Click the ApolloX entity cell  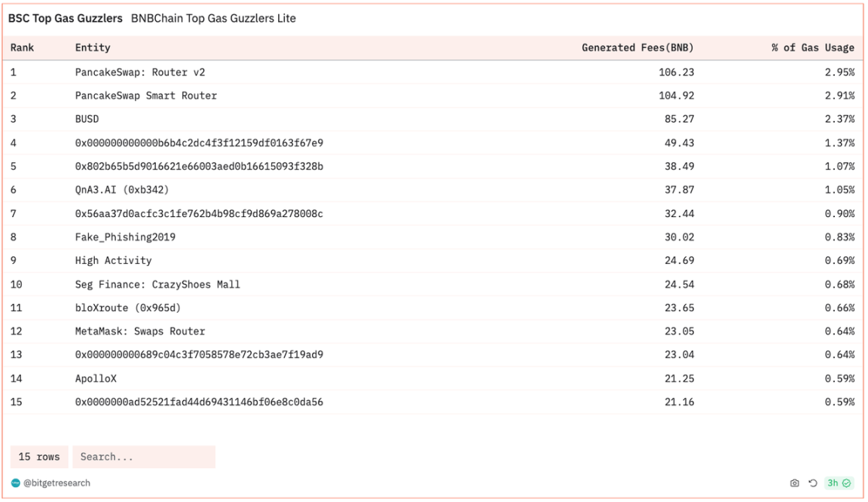[96, 378]
